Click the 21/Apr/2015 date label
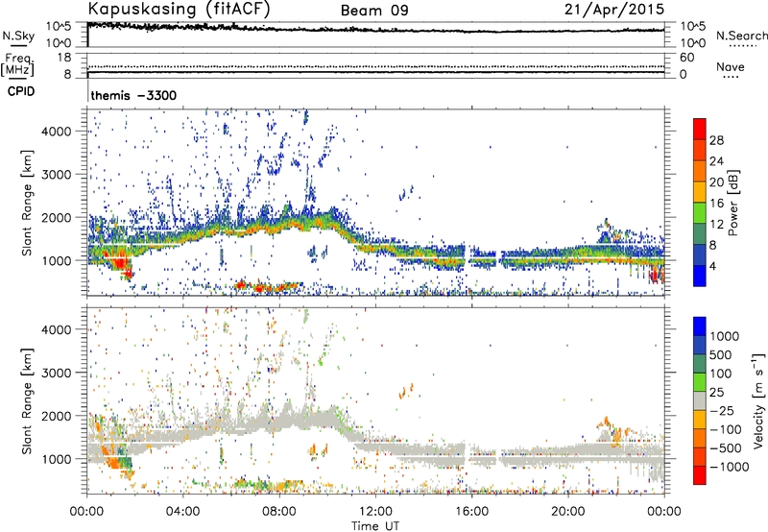The height and width of the screenshot is (532, 768). (x=614, y=10)
